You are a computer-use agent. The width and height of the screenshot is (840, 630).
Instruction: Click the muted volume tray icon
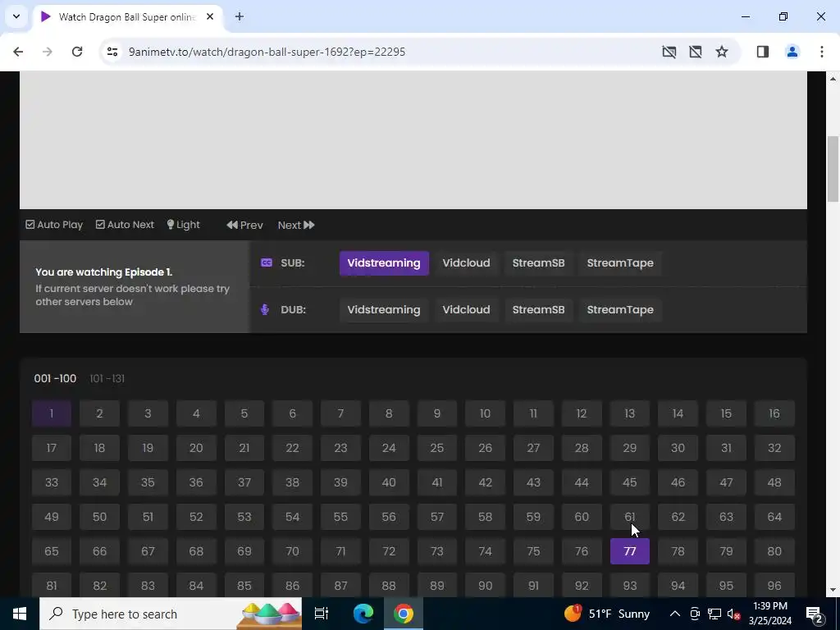[734, 614]
